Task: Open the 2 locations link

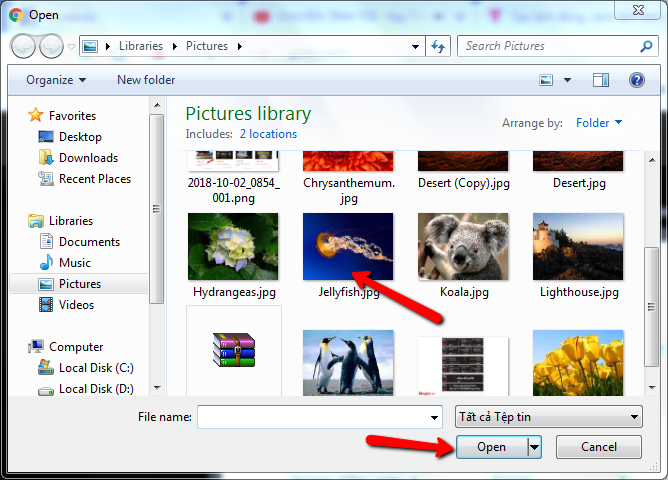Action: pos(268,133)
